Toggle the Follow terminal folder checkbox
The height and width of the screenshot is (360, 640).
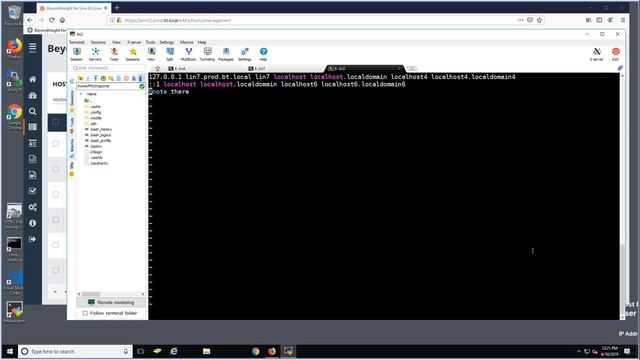[x=85, y=313]
